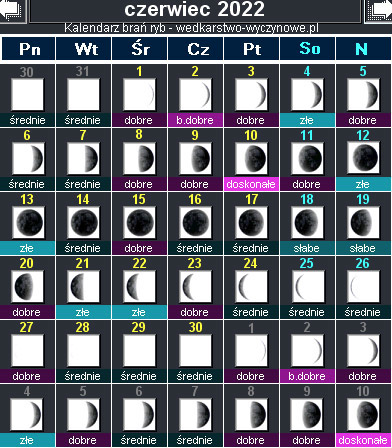This screenshot has height=448, width=392.
Task: Click the słabe rating under June 19
Action: point(363,248)
